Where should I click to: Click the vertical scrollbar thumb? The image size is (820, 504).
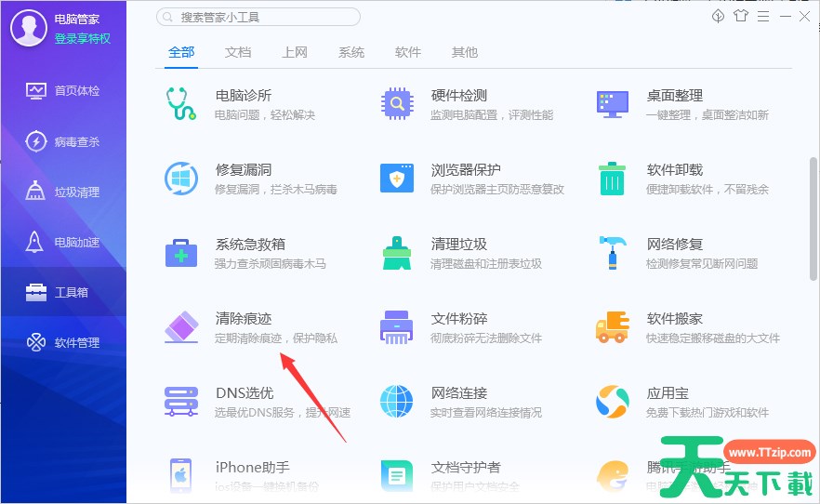813,219
